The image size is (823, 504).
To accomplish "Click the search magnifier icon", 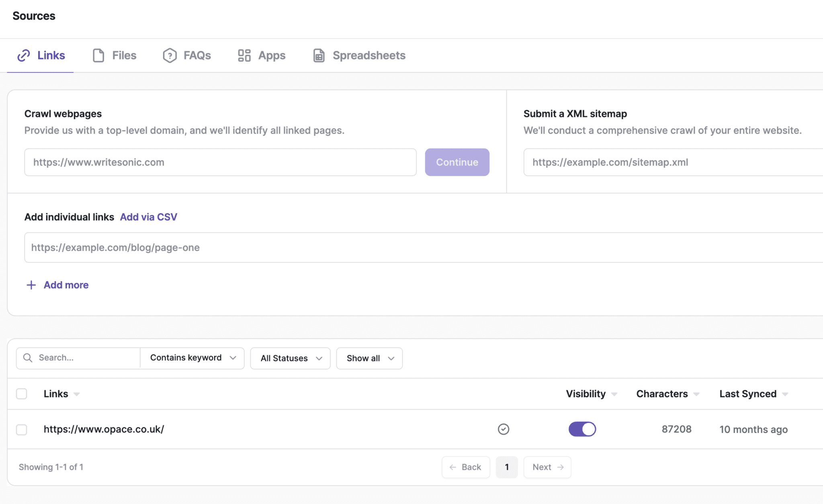I will 28,357.
